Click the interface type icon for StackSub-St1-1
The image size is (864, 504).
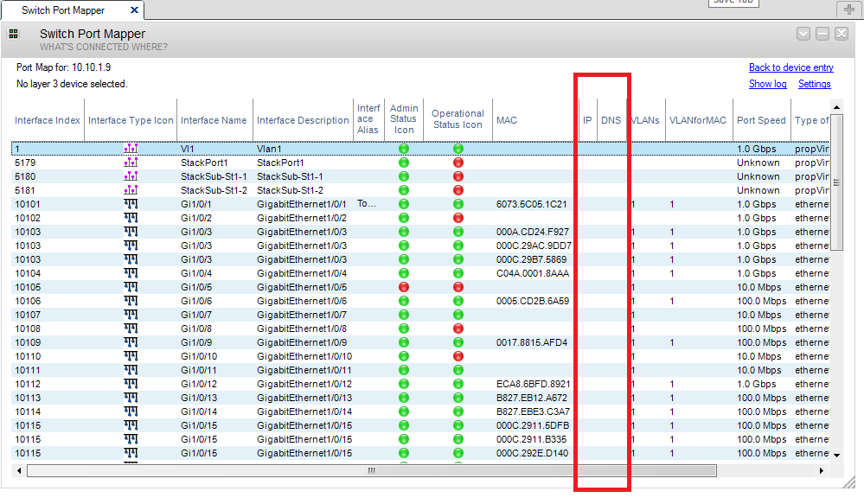[131, 176]
